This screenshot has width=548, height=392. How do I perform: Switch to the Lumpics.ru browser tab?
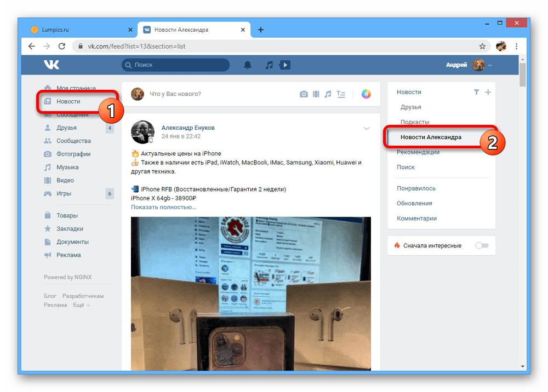[77, 30]
